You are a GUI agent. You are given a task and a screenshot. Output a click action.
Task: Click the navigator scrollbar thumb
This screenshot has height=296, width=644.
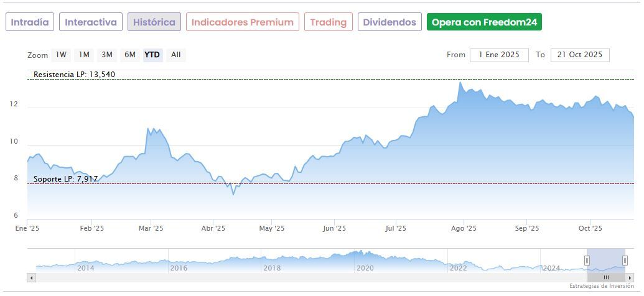click(x=606, y=277)
